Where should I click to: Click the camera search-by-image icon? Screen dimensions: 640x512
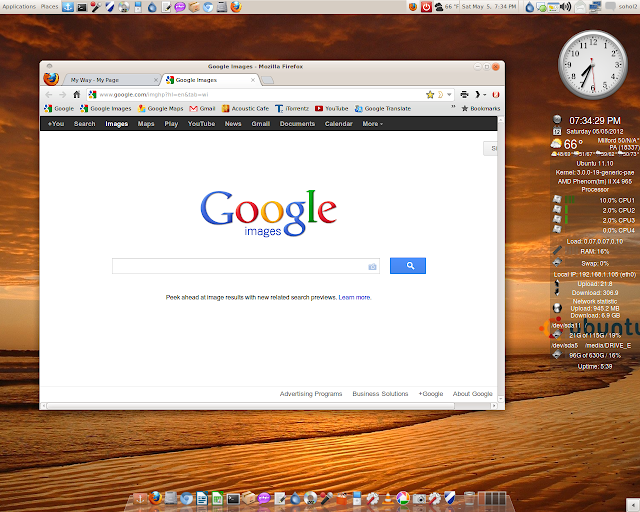point(372,267)
